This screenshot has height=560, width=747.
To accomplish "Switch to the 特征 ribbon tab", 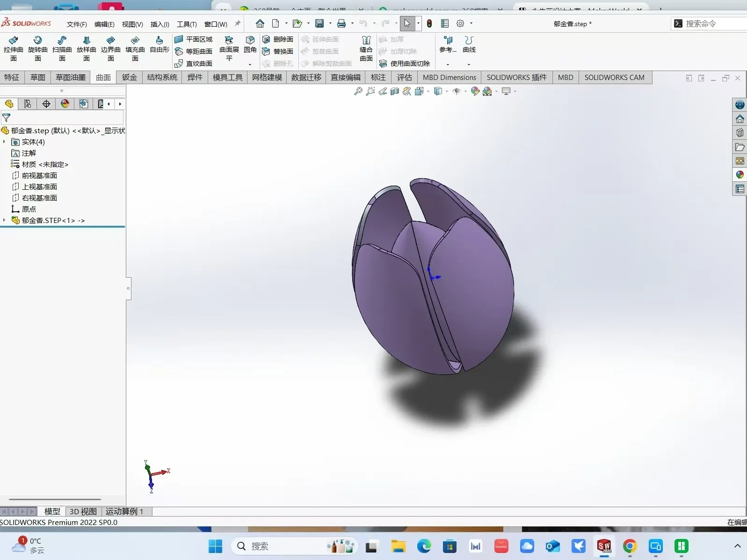I will pos(12,78).
